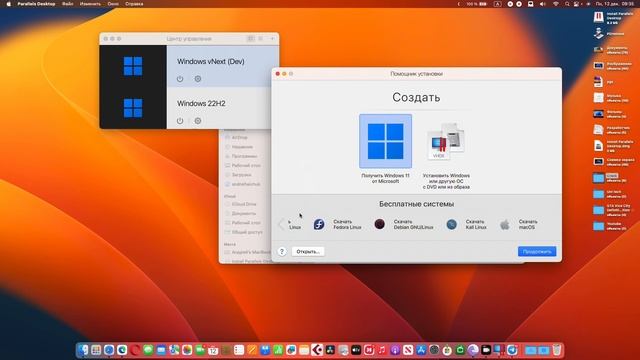The image size is (640, 360).
Task: Click Скачать macOS label
Action: pyautogui.click(x=528, y=224)
